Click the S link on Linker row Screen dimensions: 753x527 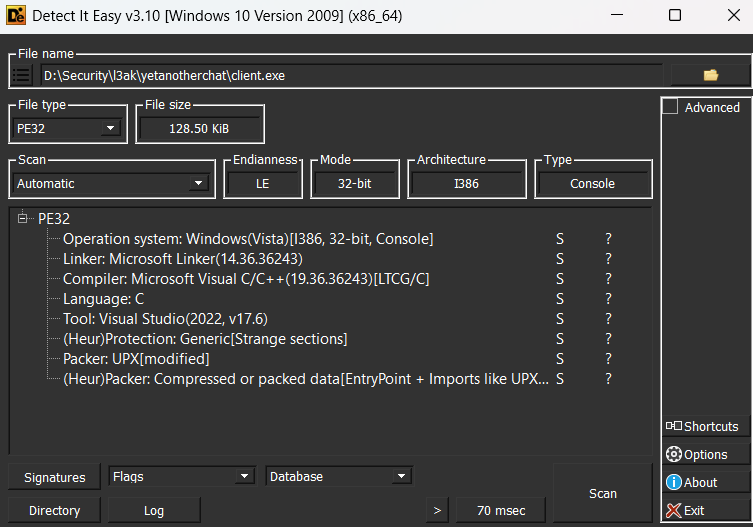(560, 259)
